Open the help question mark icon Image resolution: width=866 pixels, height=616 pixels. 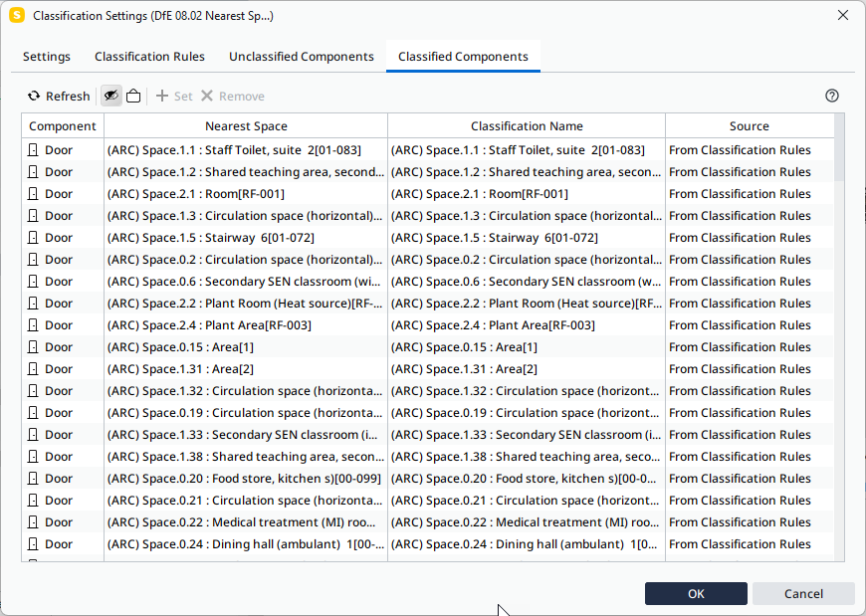click(832, 97)
